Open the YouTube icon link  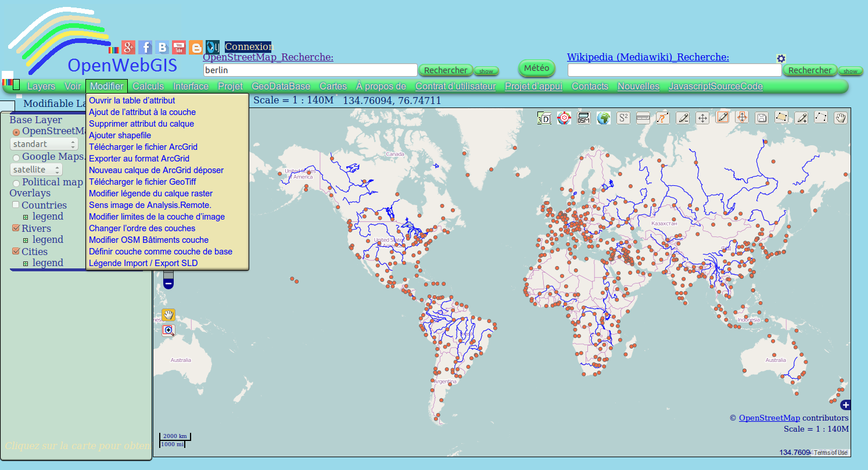click(x=179, y=48)
